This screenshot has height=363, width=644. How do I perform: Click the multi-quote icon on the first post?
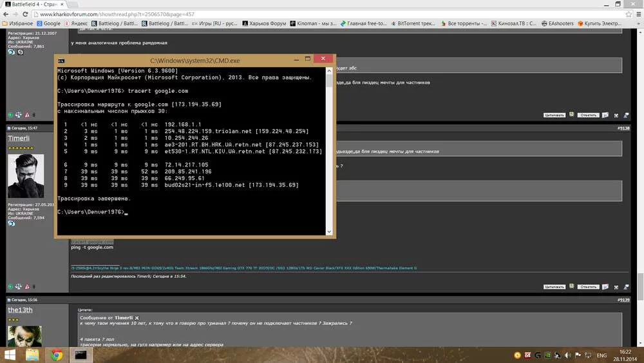click(x=571, y=115)
